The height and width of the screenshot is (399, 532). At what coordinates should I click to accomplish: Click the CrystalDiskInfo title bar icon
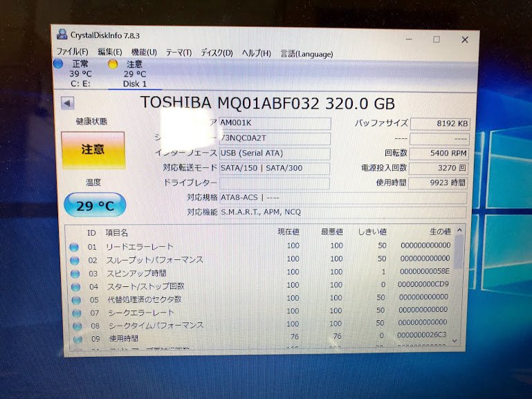[x=62, y=35]
